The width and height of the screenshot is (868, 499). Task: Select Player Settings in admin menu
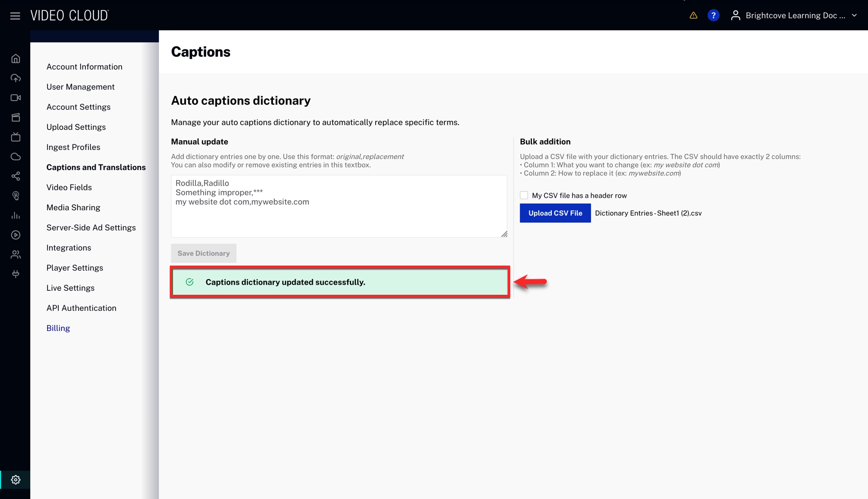pos(75,268)
